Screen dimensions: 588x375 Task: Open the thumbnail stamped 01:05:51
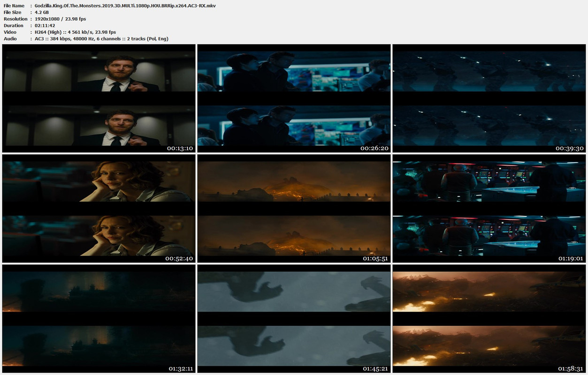pos(294,209)
